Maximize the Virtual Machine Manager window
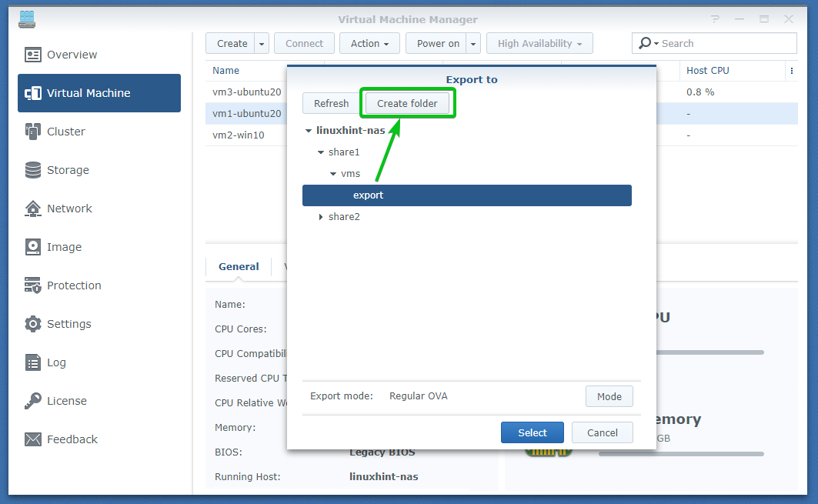818x504 pixels. click(764, 19)
